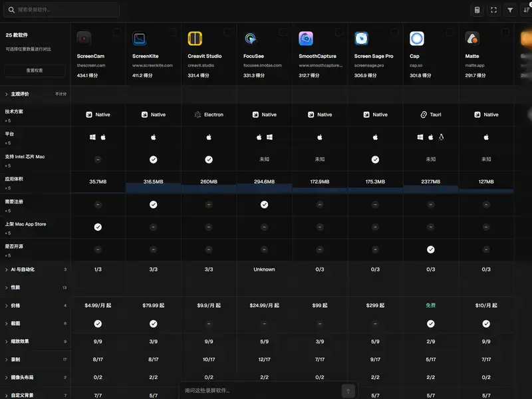Click the sort icon at top right
Image resolution: width=532 pixels, height=399 pixels.
coord(526,10)
